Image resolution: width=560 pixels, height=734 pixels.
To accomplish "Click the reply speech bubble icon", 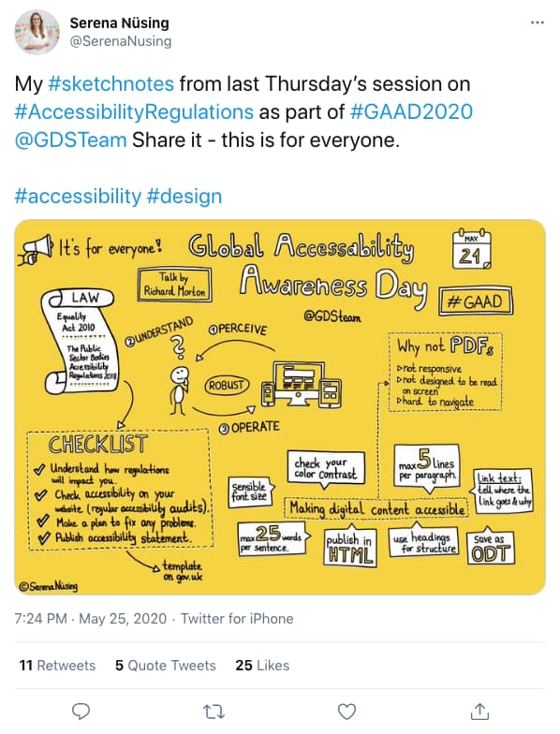I will pyautogui.click(x=81, y=712).
